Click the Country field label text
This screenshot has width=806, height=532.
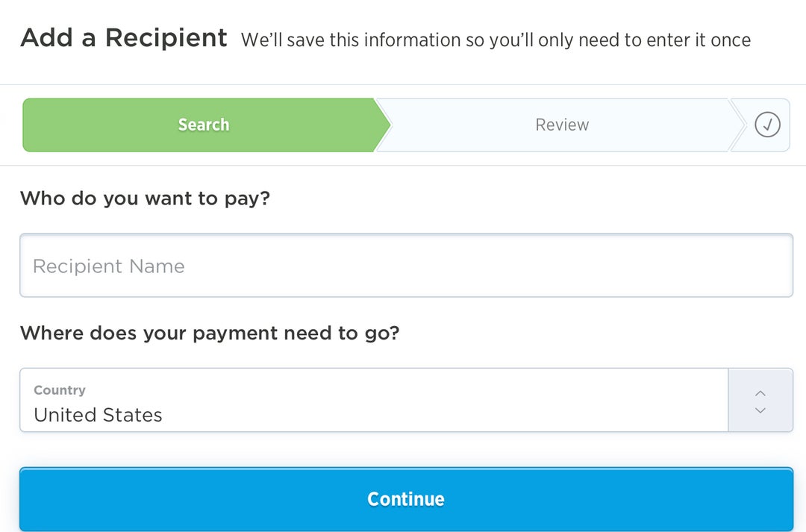pos(59,389)
